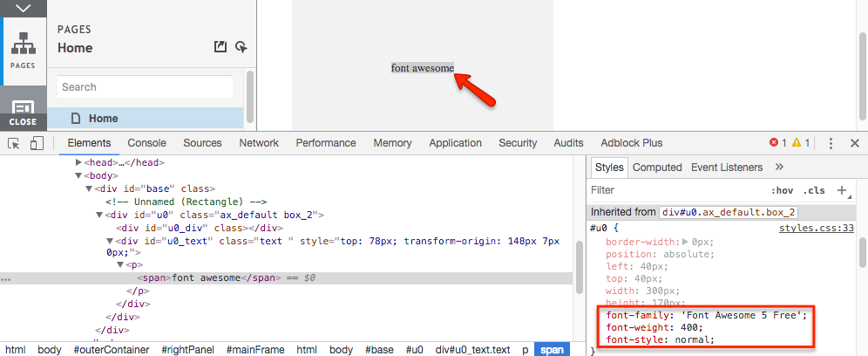The width and height of the screenshot is (868, 356).
Task: Click the inspect element picker icon
Action: [x=15, y=143]
